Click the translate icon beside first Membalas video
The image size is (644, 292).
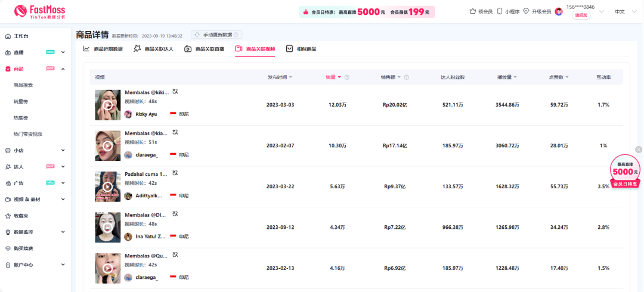175,91
